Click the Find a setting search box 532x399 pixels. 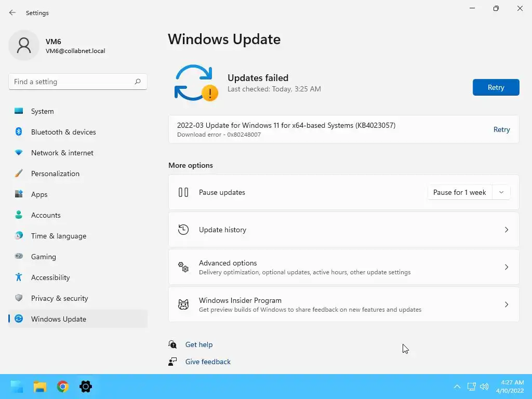tap(78, 82)
